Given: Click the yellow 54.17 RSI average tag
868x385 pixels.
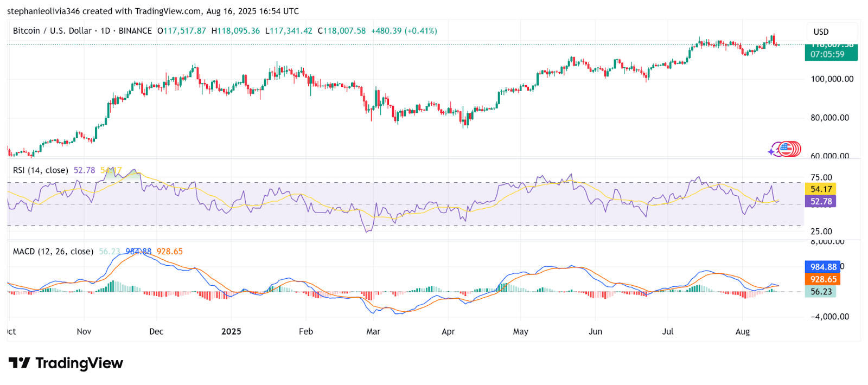Looking at the screenshot, I should (821, 189).
